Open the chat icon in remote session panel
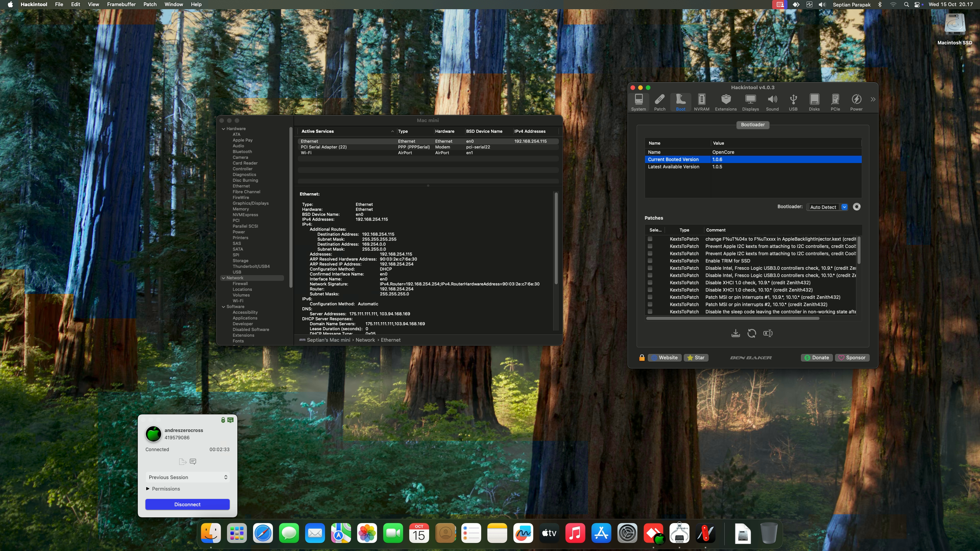980x551 pixels. click(193, 461)
